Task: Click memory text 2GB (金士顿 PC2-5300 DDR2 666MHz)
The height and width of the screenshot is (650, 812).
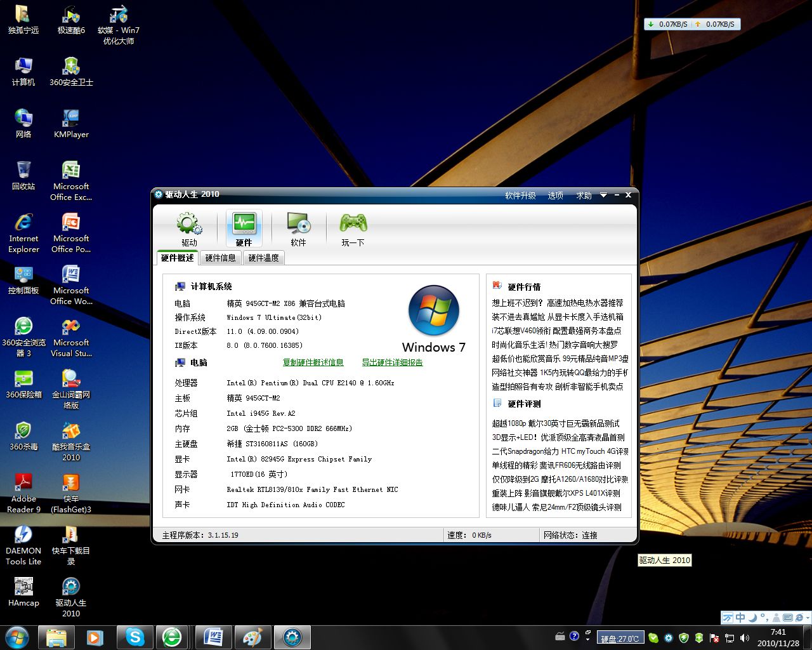Action: (x=289, y=428)
